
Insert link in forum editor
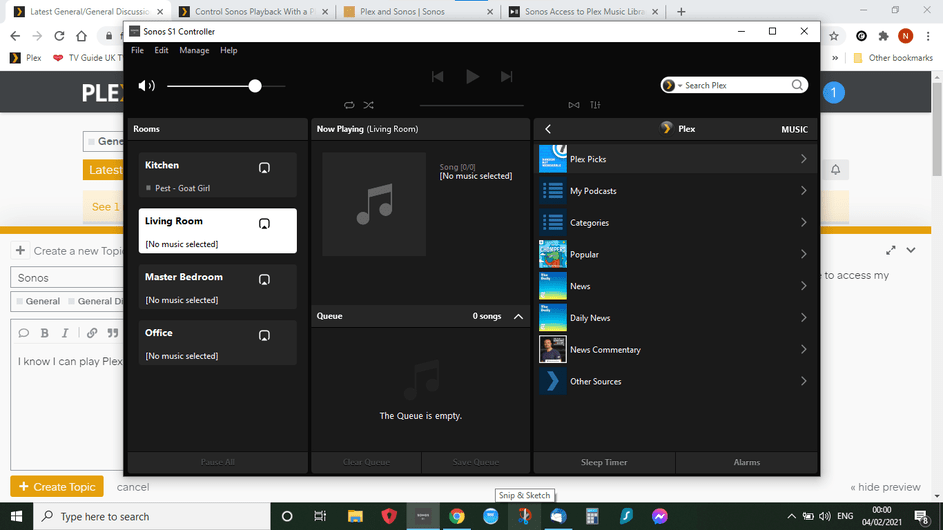pos(91,333)
